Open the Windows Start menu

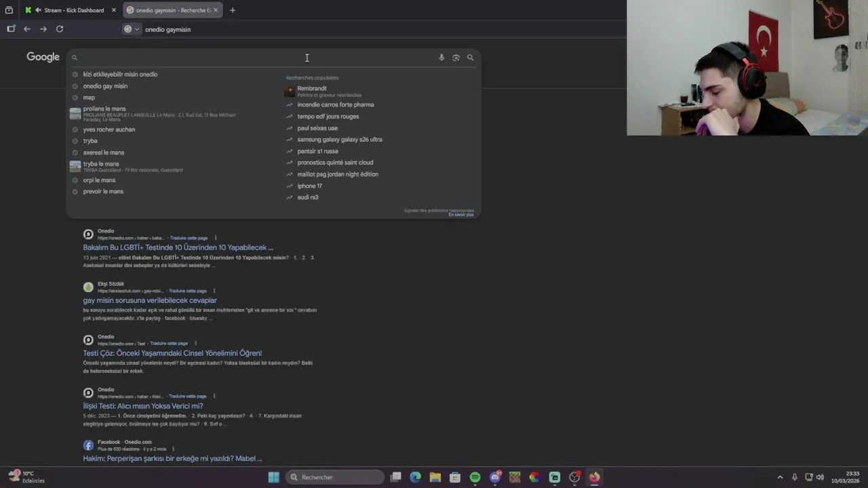pyautogui.click(x=273, y=477)
